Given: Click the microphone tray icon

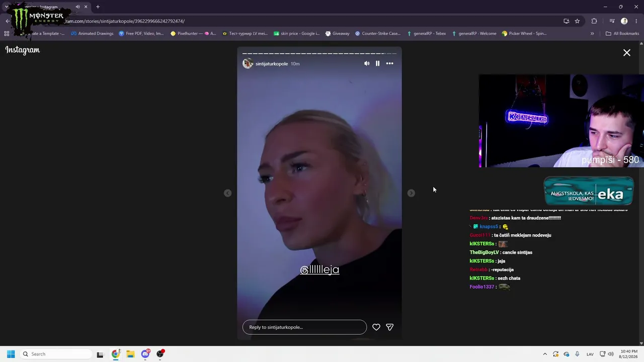Looking at the screenshot, I should [577, 354].
